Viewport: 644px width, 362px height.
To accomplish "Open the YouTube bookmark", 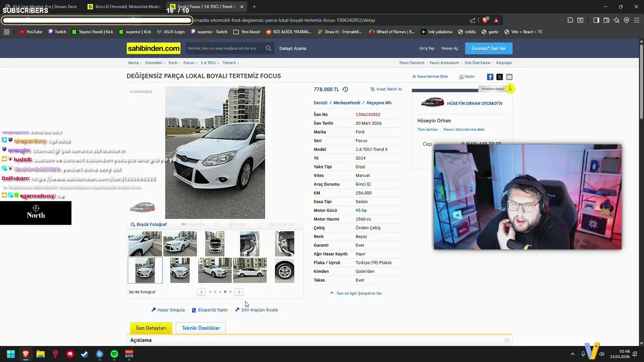I will click(31, 32).
